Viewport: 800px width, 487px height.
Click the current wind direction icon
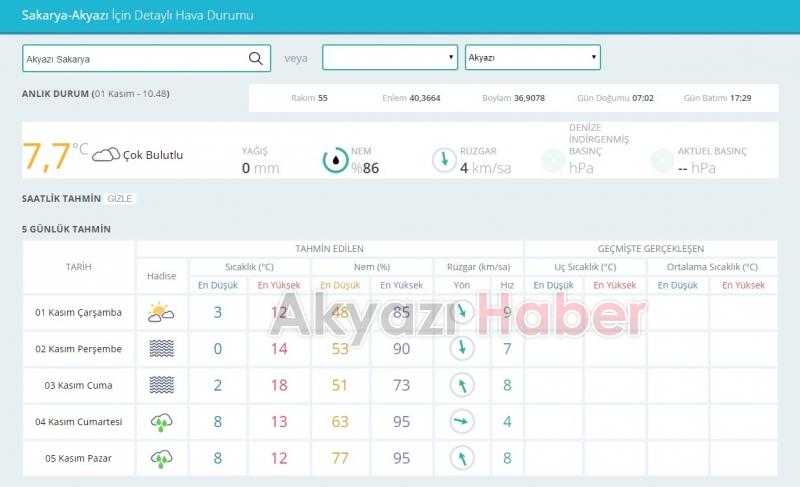coord(444,160)
